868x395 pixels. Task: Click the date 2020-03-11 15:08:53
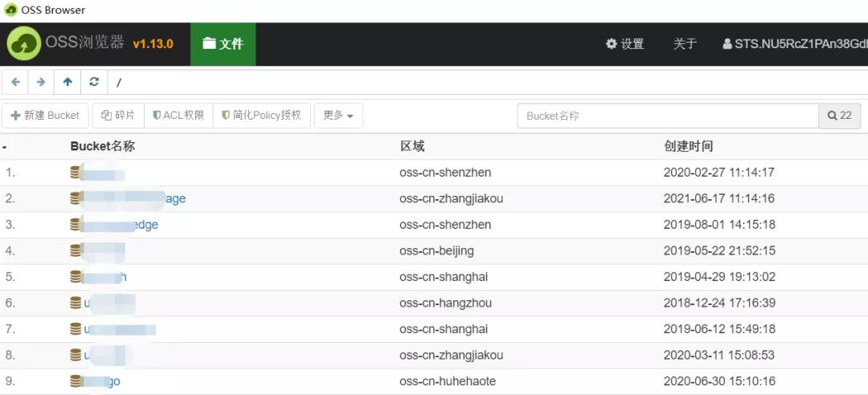point(719,355)
